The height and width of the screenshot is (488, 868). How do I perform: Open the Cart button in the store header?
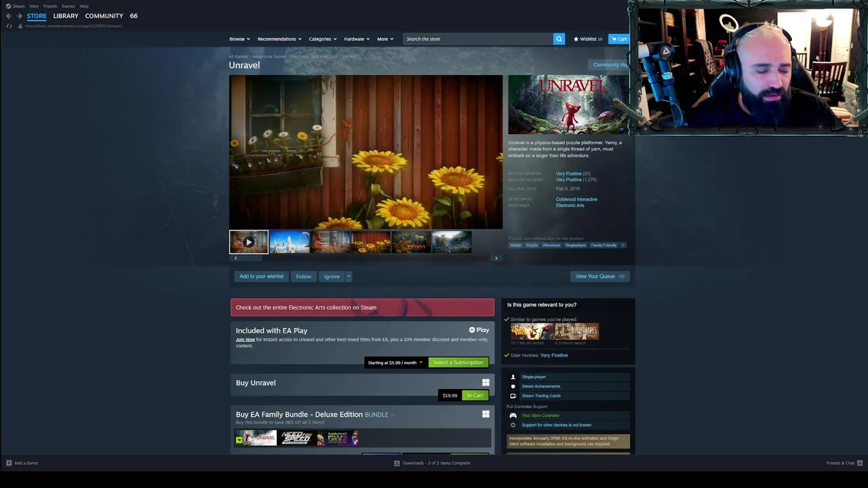click(x=619, y=39)
